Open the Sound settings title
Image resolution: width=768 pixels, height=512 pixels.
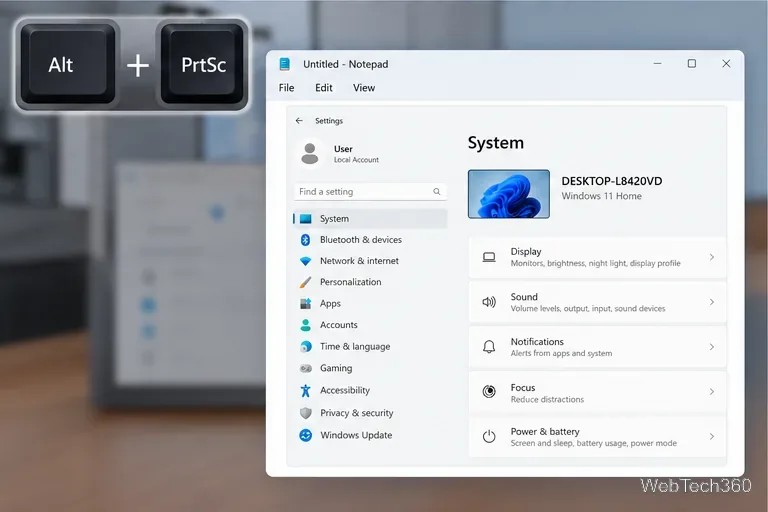click(524, 297)
